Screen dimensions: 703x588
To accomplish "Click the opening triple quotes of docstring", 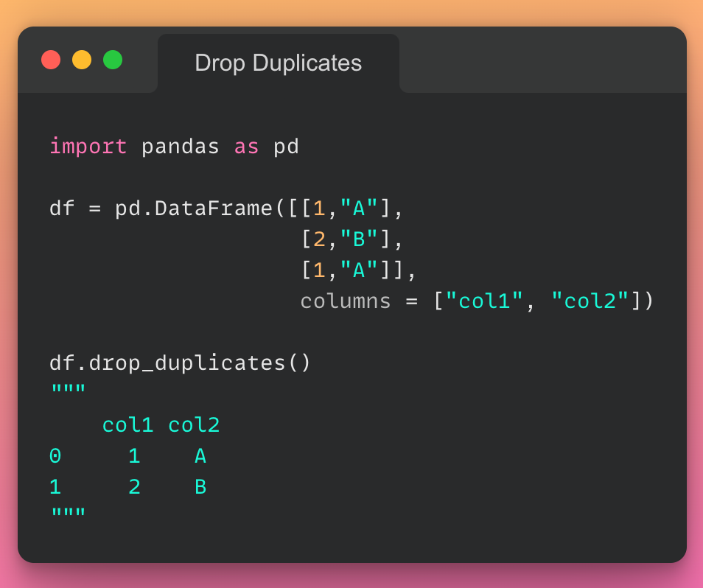I will click(68, 389).
